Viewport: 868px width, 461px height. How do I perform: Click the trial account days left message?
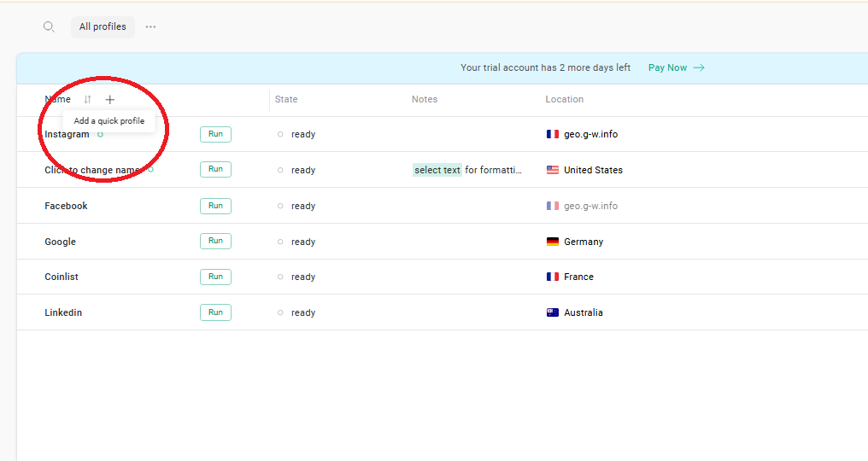coord(545,67)
